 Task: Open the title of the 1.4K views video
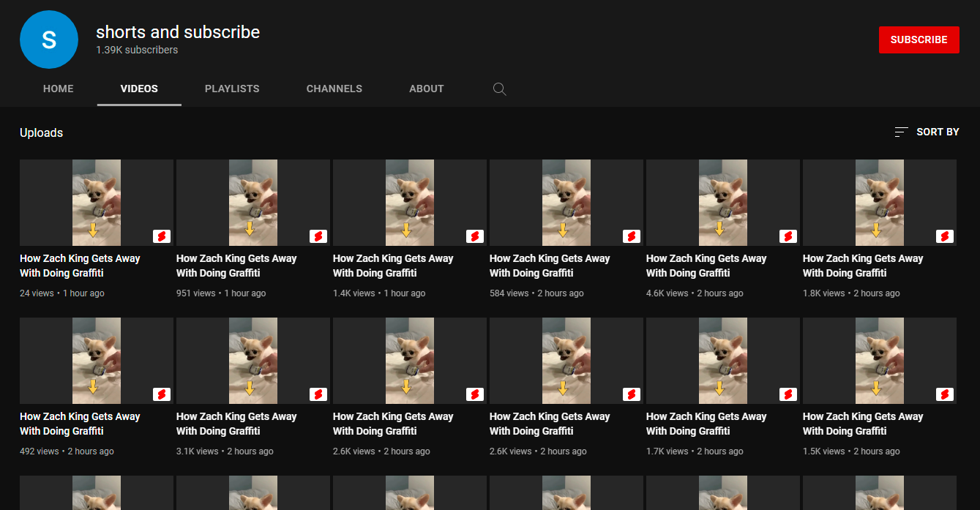pyautogui.click(x=393, y=266)
